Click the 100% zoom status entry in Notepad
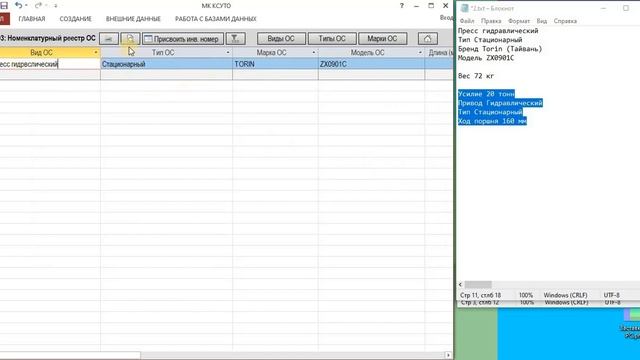This screenshot has width=640, height=360. coord(526,295)
